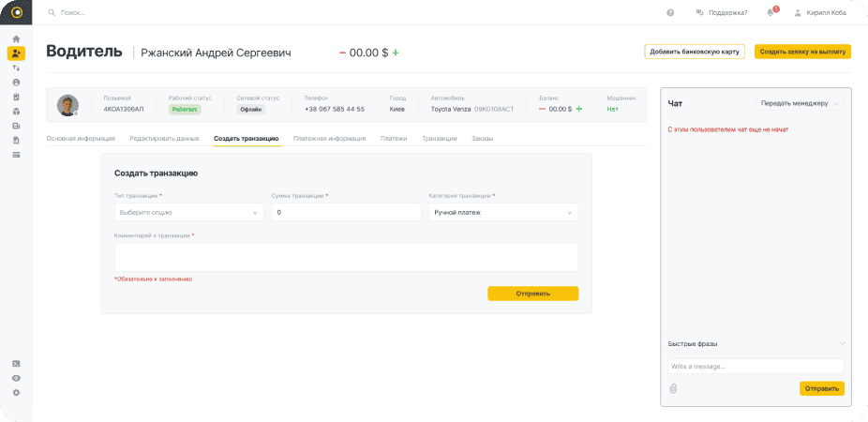Screen dimensions: 868x422
Task: Click the paperclip attachment icon in chat
Action: [x=672, y=388]
